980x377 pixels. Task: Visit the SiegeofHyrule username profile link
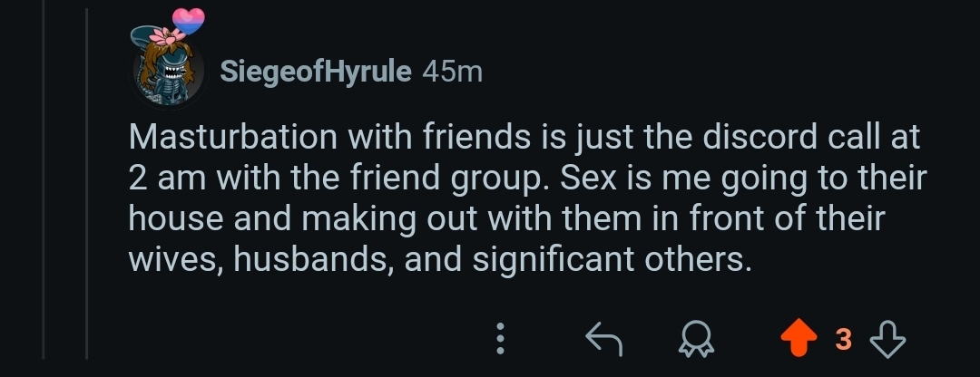[315, 72]
